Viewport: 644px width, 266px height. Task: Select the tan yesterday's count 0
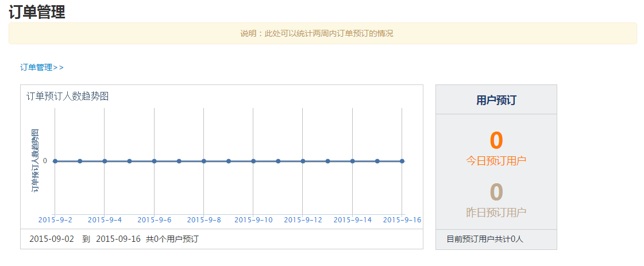click(x=496, y=192)
